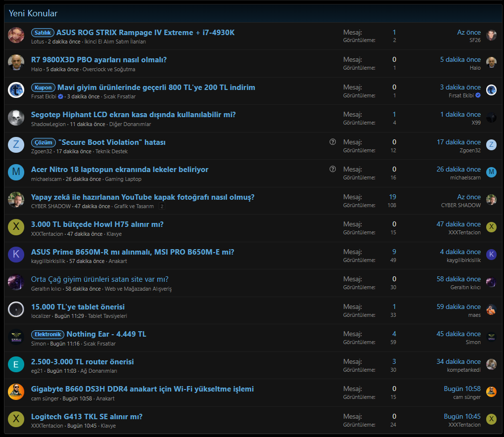504x437 pixels.
Task: Open Grafik ve Tasarım forum link
Action: [134, 206]
